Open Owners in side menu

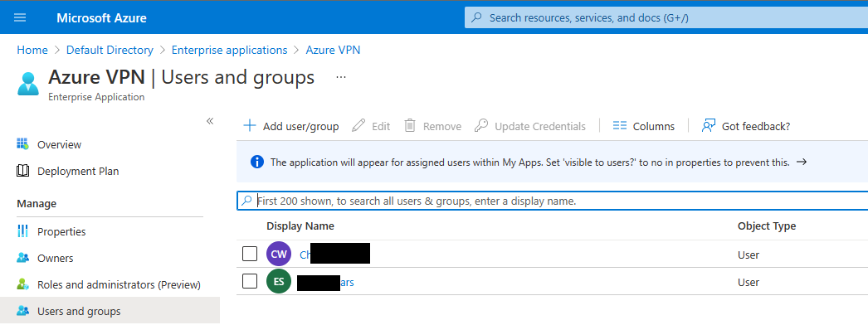[x=56, y=258]
